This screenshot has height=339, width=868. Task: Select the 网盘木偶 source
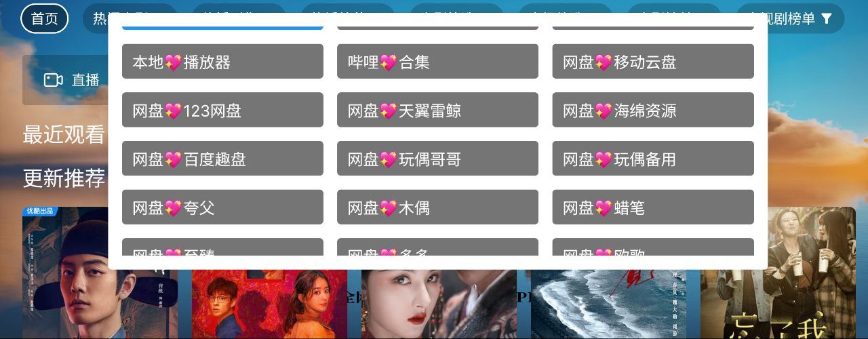click(437, 207)
